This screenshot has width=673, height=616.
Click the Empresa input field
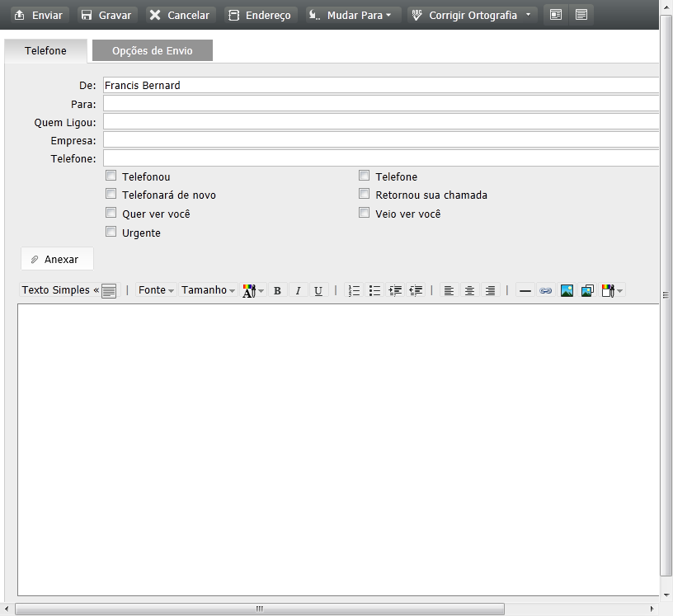pyautogui.click(x=381, y=140)
